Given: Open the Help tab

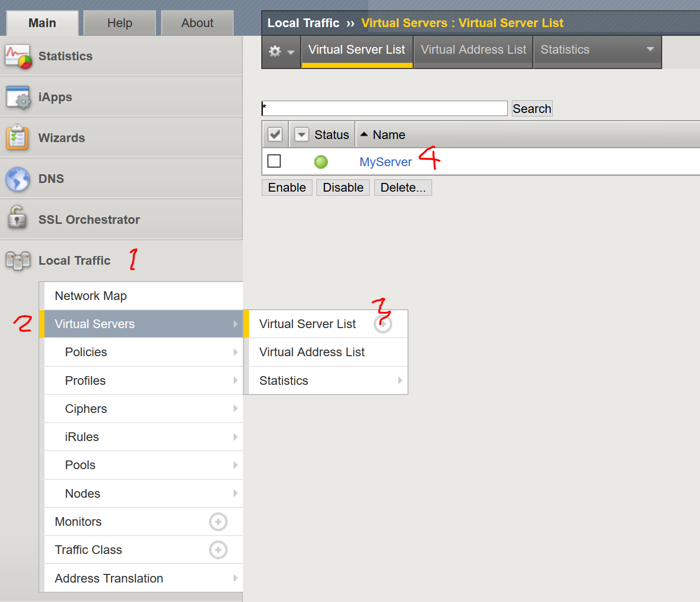Looking at the screenshot, I should click(x=120, y=23).
